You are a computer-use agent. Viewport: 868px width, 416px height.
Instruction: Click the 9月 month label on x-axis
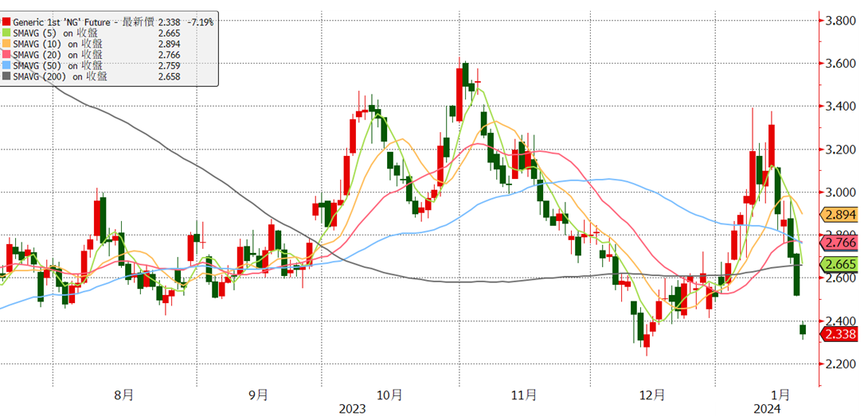(258, 395)
